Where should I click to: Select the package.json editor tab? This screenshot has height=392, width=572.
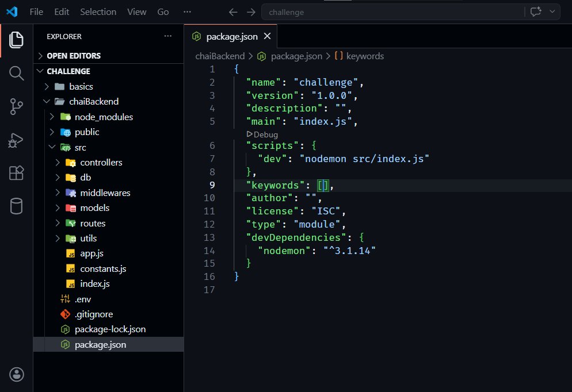click(x=231, y=36)
